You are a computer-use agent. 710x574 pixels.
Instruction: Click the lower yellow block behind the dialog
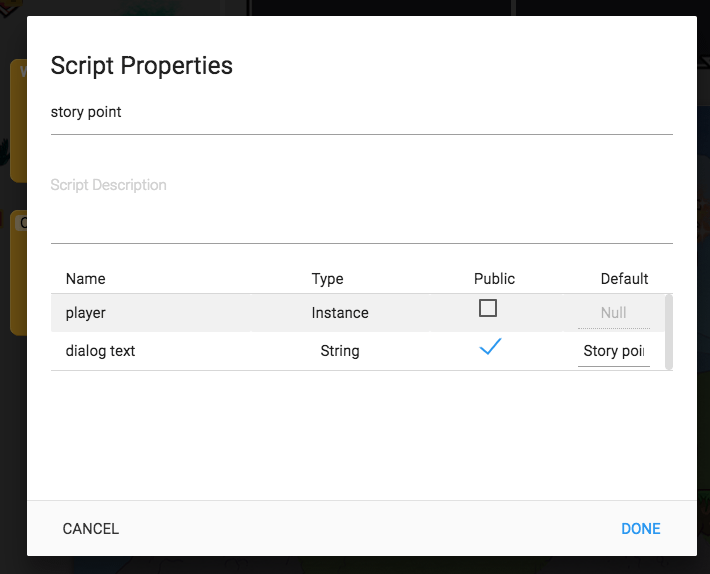[x=17, y=272]
